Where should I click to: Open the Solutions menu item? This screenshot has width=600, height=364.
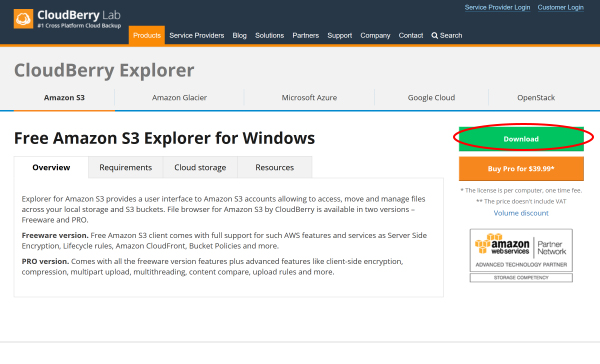pos(269,36)
